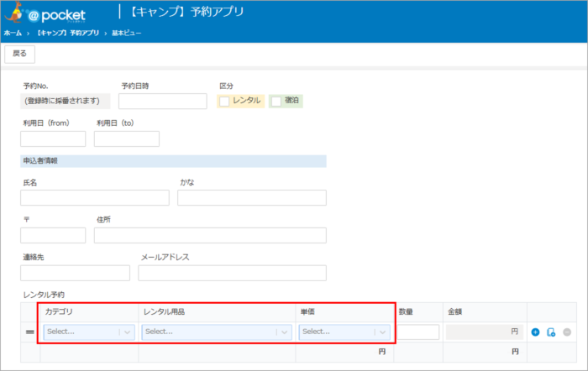Viewport: 588px width, 371px height.
Task: Click the 申込者情報 section header
Action: [x=173, y=161]
